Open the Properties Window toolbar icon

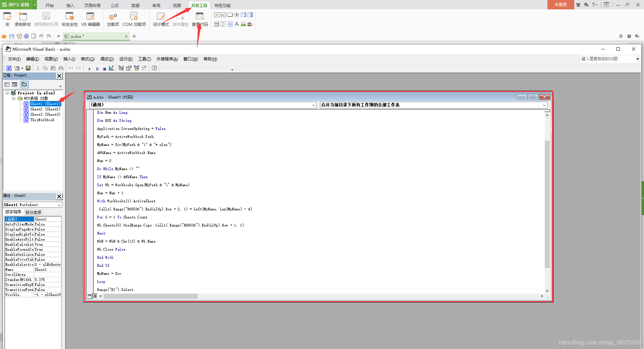tap(129, 68)
